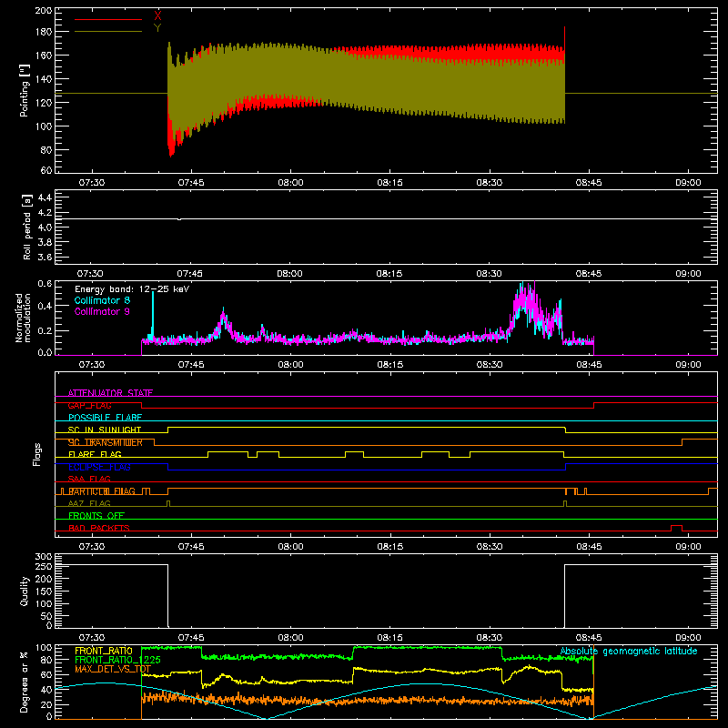
Task: Click the 60 tick on Pointing axis
Action: click(46, 170)
